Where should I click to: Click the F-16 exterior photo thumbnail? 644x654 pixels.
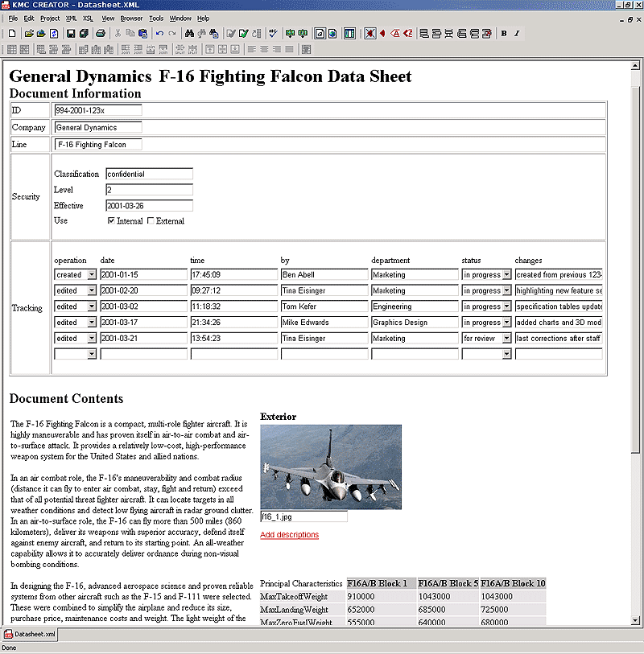coord(331,467)
